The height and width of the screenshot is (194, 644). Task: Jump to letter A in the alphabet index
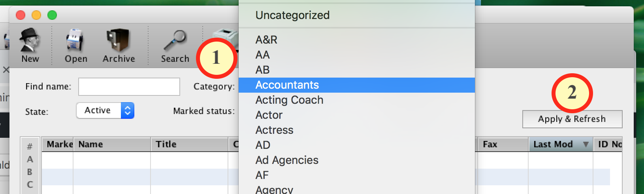[30, 159]
